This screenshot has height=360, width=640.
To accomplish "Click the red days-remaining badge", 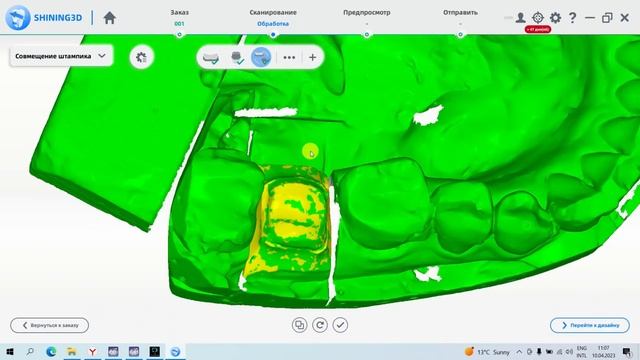I will 538,29.
